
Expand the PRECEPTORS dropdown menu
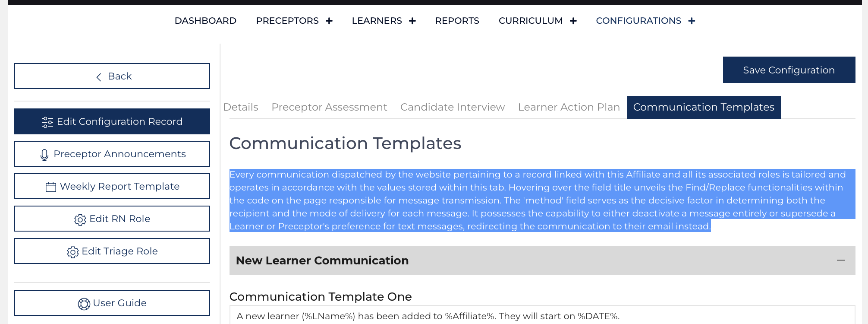coord(330,20)
